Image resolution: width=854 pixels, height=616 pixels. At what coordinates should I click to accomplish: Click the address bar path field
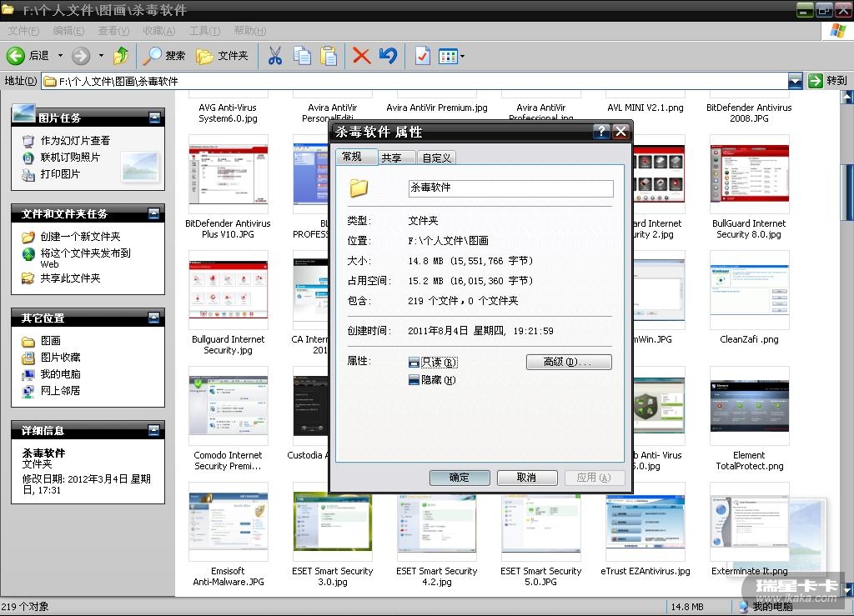(415, 81)
